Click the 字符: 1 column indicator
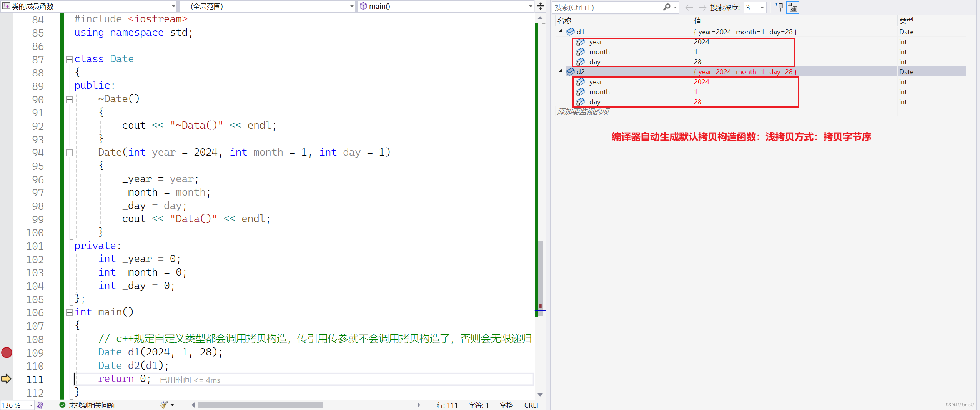 (478, 405)
